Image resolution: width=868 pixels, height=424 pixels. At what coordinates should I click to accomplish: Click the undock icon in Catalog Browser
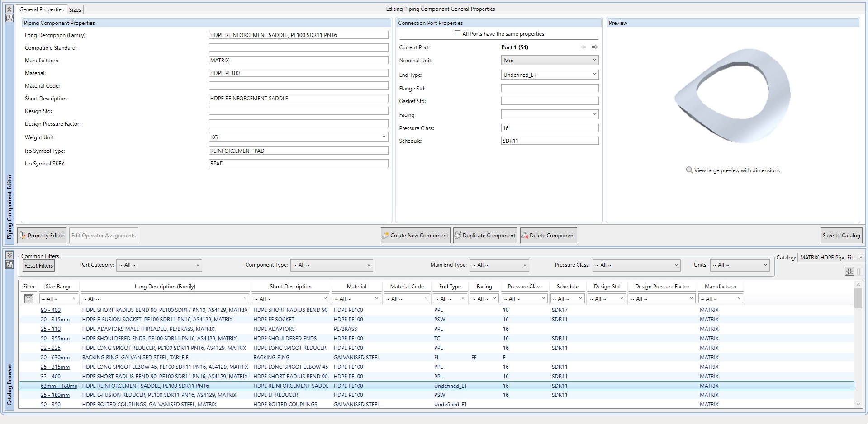pos(9,264)
